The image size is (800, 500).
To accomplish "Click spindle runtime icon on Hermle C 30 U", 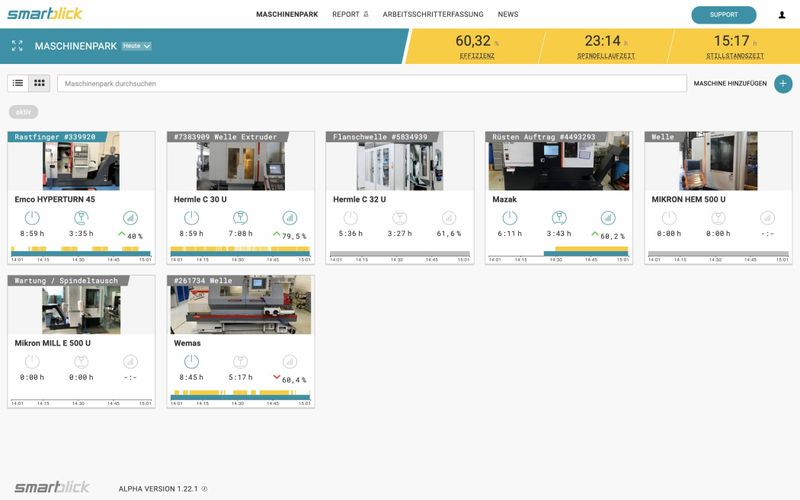I will point(240,218).
